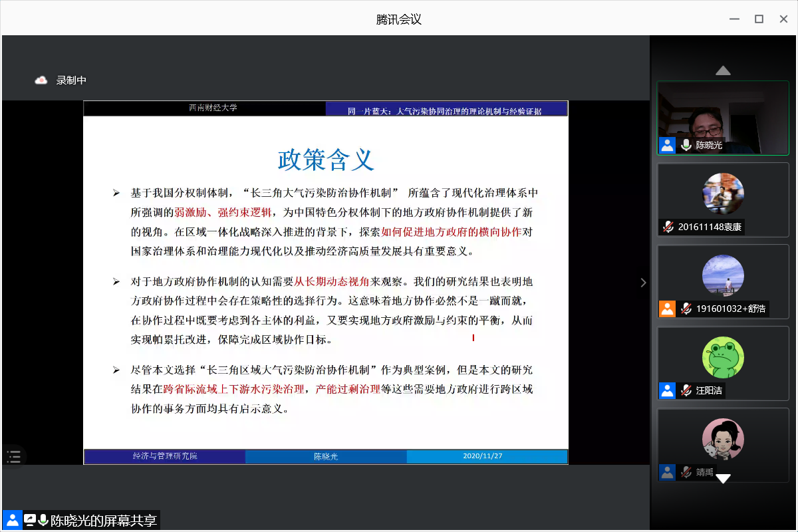
Task: Click the blue user icon beside 汪阳洁
Action: [x=667, y=390]
